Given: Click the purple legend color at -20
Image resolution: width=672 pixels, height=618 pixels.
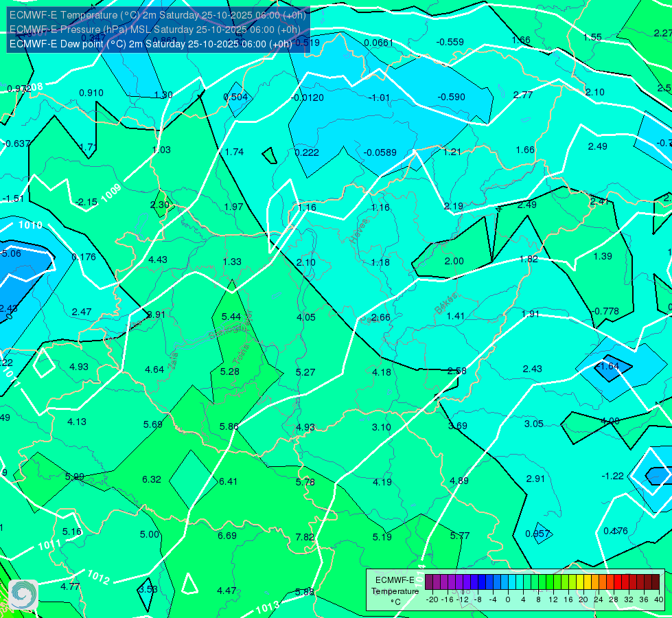Looking at the screenshot, I should point(429,582).
